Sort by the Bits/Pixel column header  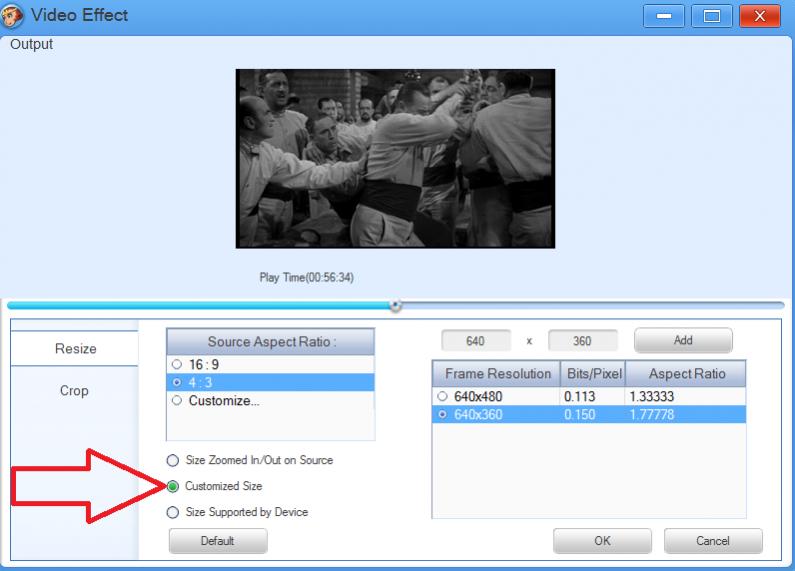click(593, 374)
